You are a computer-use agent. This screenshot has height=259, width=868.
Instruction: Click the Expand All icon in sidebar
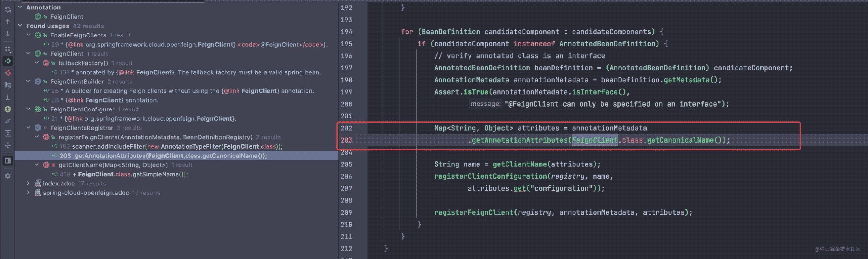coord(7,133)
